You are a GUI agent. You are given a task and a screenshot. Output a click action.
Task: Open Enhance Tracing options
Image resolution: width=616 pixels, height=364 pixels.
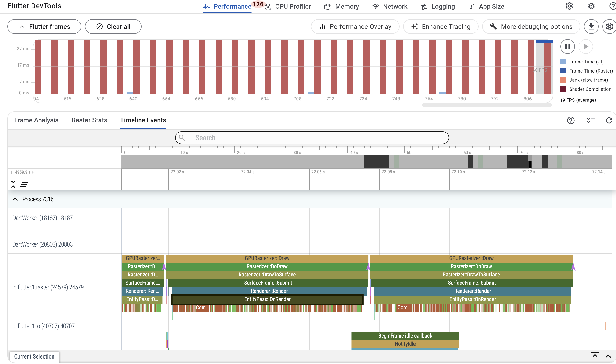point(440,26)
